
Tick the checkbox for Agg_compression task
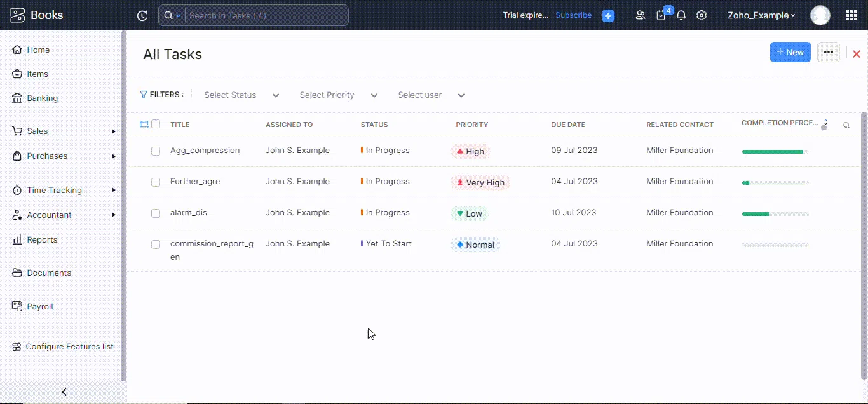[x=156, y=151]
